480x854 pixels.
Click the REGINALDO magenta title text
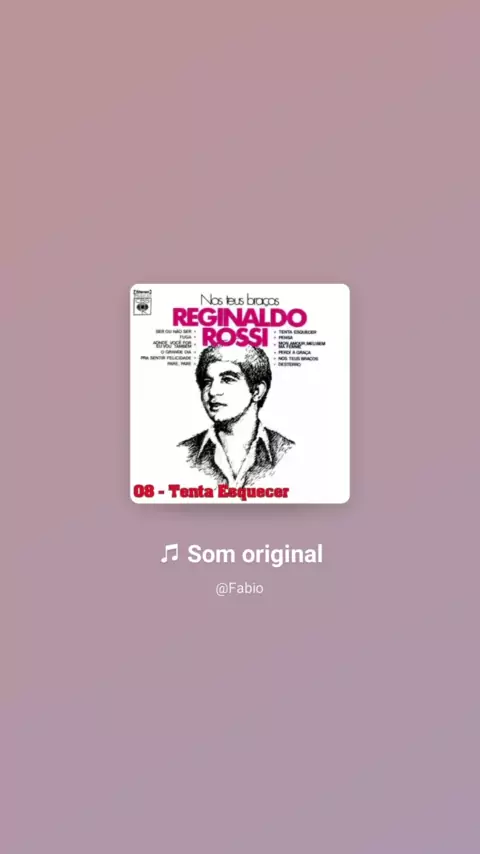coord(240,318)
